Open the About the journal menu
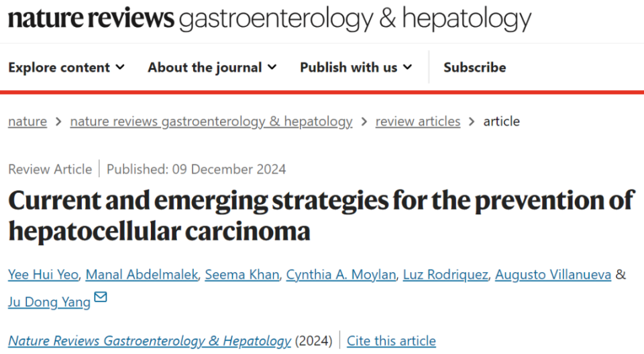This screenshot has height=354, width=644. click(x=211, y=67)
